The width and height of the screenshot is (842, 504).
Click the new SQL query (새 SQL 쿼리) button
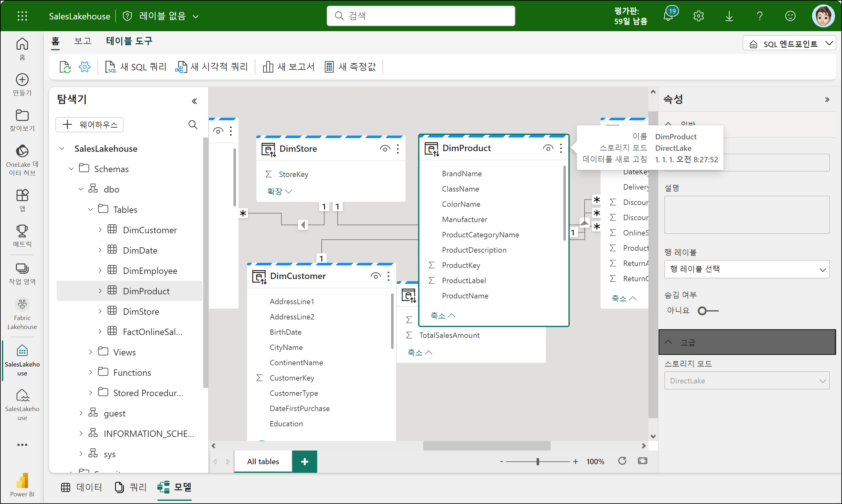[x=136, y=67]
